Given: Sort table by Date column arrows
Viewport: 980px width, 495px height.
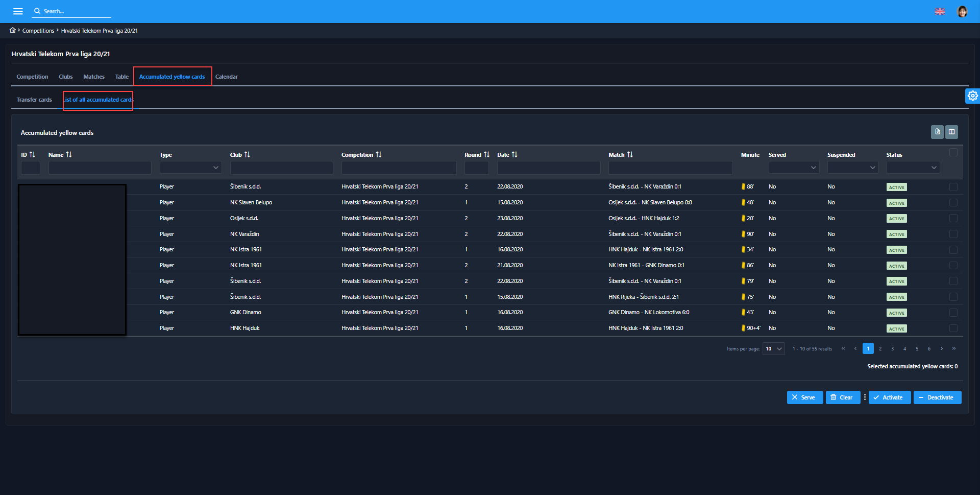Looking at the screenshot, I should point(514,154).
